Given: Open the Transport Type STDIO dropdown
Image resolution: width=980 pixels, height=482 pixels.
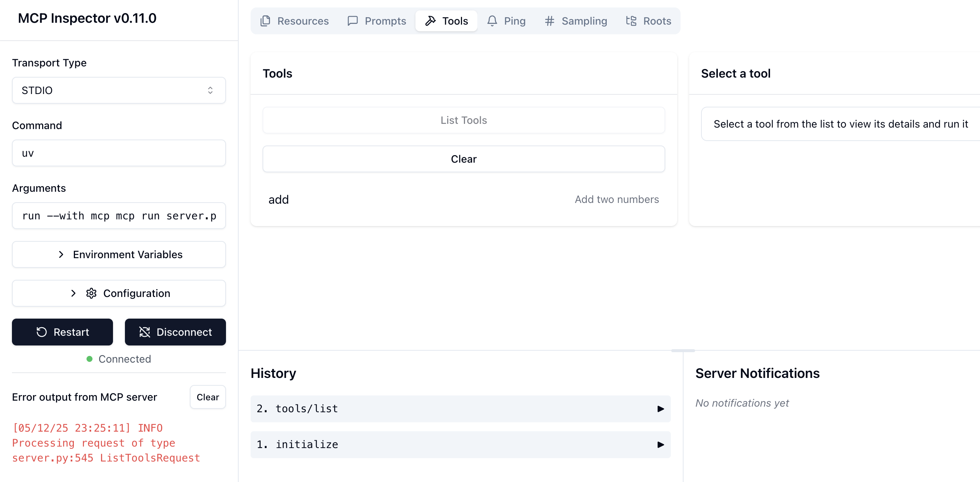Looking at the screenshot, I should 119,90.
